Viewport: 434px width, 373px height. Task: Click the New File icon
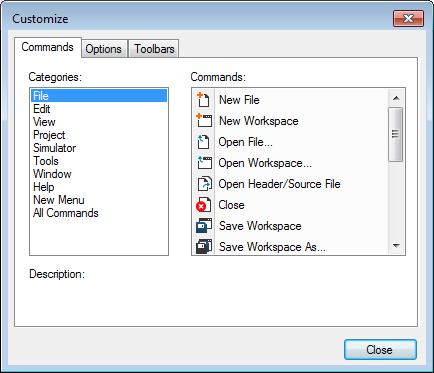click(x=203, y=100)
